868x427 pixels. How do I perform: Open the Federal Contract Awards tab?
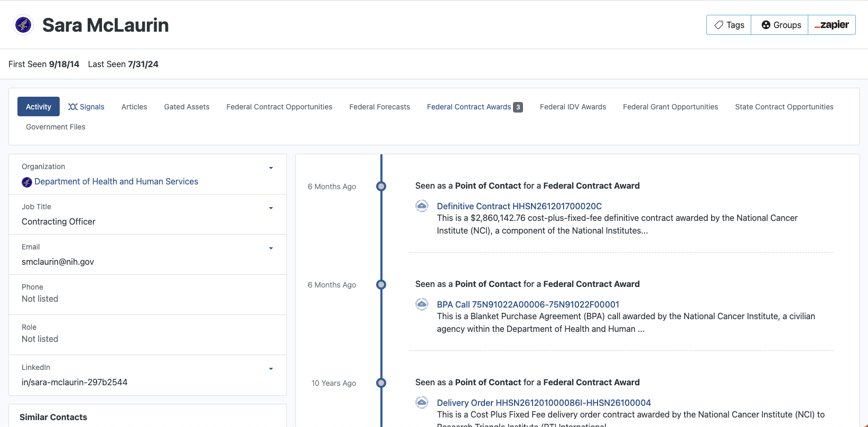pyautogui.click(x=475, y=107)
